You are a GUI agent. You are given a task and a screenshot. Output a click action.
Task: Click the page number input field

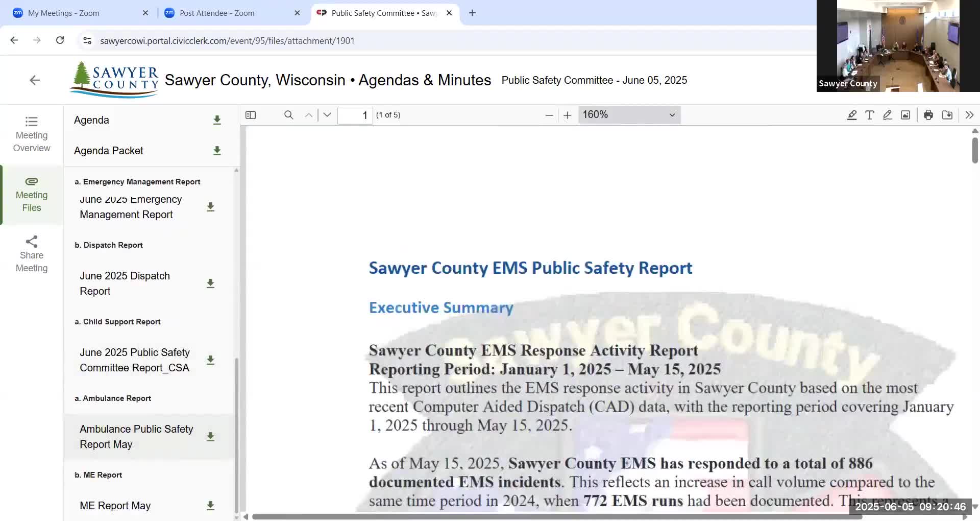(355, 115)
